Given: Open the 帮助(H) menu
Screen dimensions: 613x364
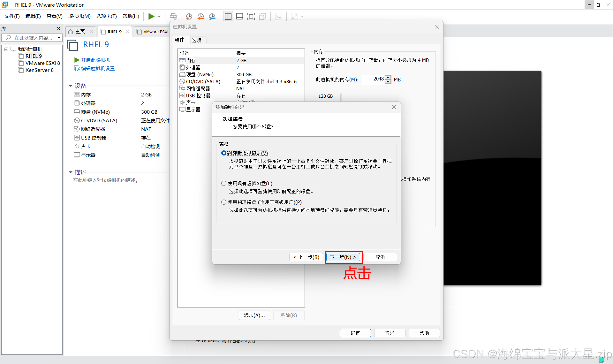Looking at the screenshot, I should [131, 16].
